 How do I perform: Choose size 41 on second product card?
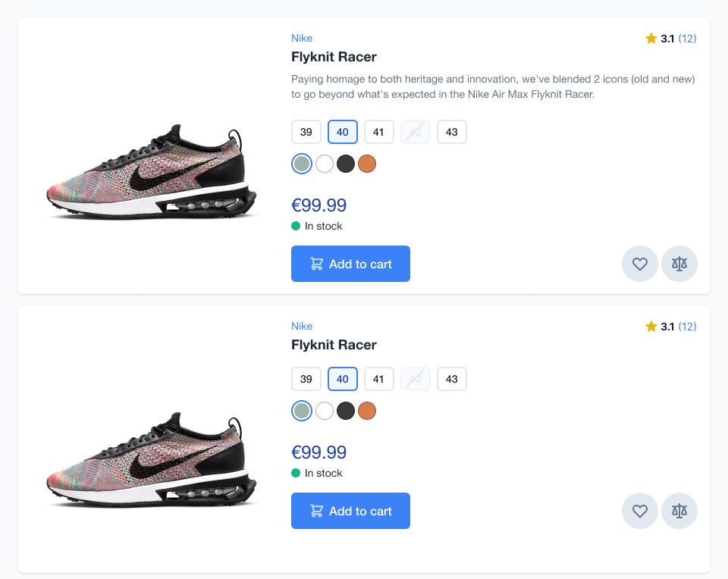[x=379, y=379]
